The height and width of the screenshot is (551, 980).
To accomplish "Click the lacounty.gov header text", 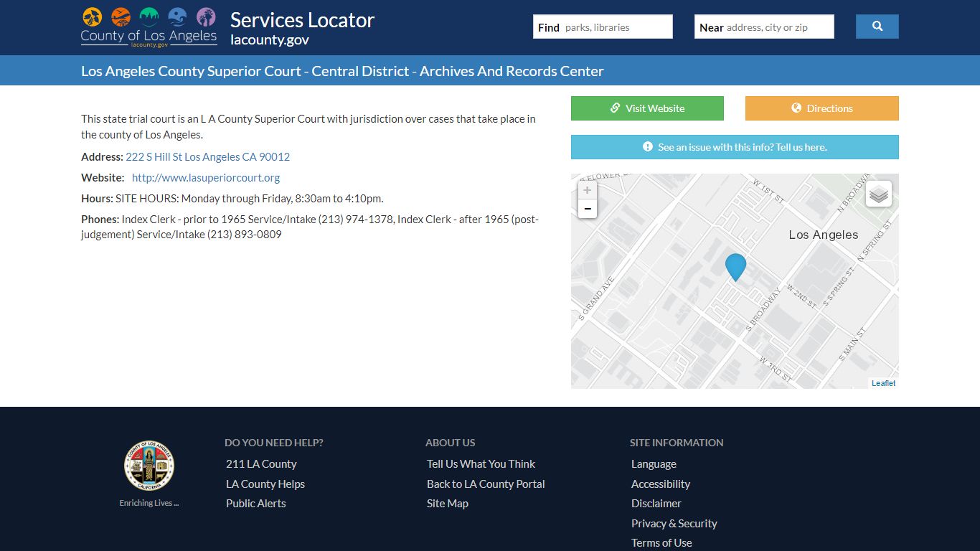I will click(x=270, y=40).
